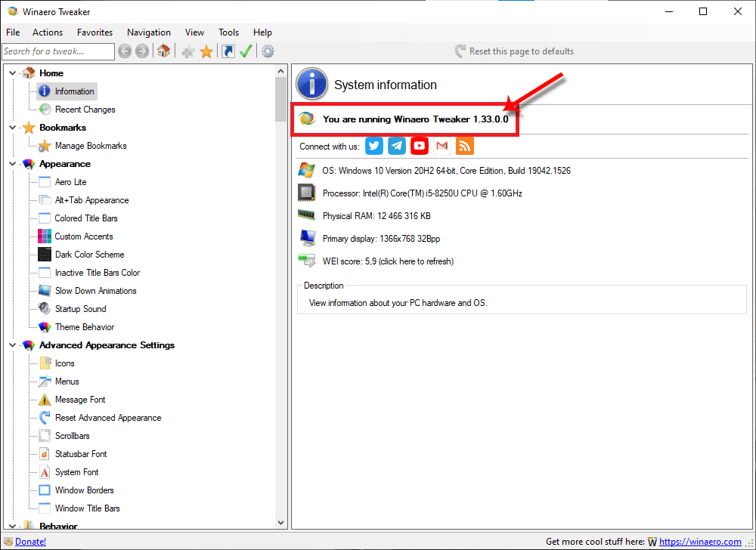Open bookmarks with the gold star toolbar icon
Screen dimensions: 756x550
coord(206,51)
